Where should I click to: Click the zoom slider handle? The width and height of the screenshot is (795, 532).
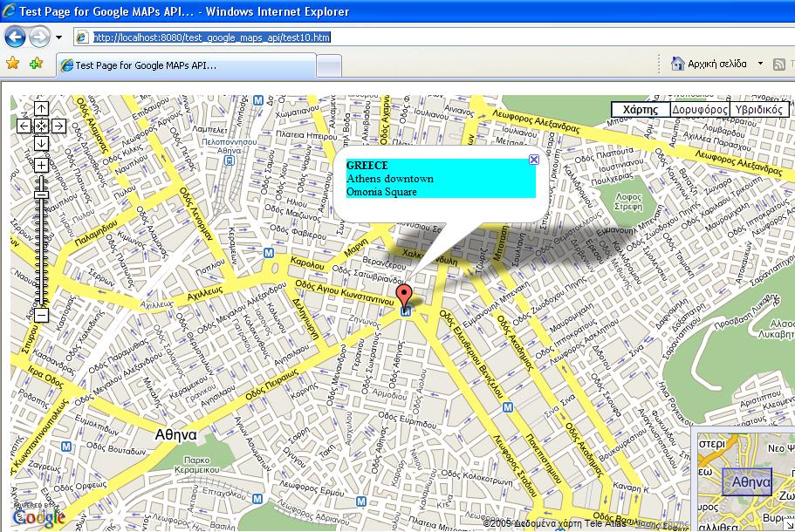point(41,194)
